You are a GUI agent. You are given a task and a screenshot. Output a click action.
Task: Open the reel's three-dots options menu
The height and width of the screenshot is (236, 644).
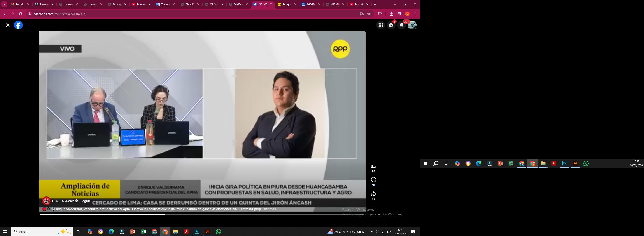tap(373, 208)
